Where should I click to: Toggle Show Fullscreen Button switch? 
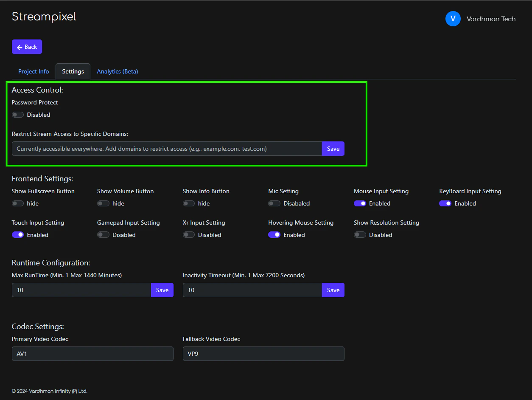coord(18,203)
